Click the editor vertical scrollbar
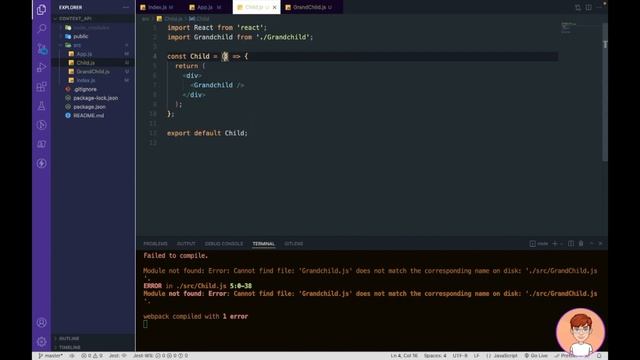The image size is (640, 360). point(605,92)
